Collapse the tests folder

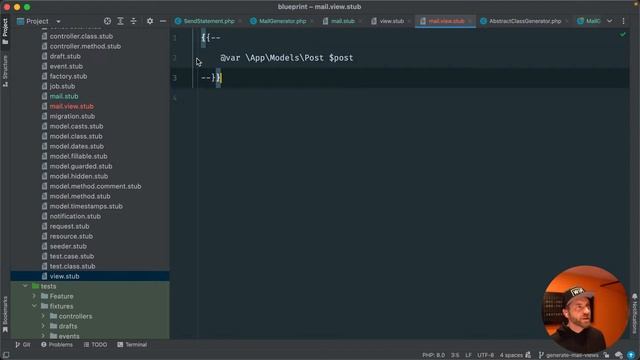(x=25, y=286)
